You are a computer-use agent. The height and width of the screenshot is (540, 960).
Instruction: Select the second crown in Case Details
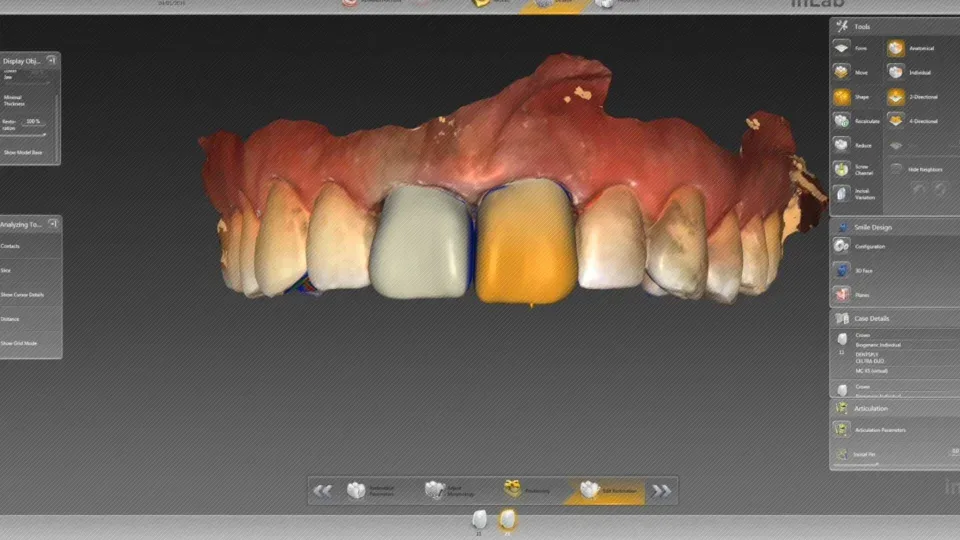[842, 389]
